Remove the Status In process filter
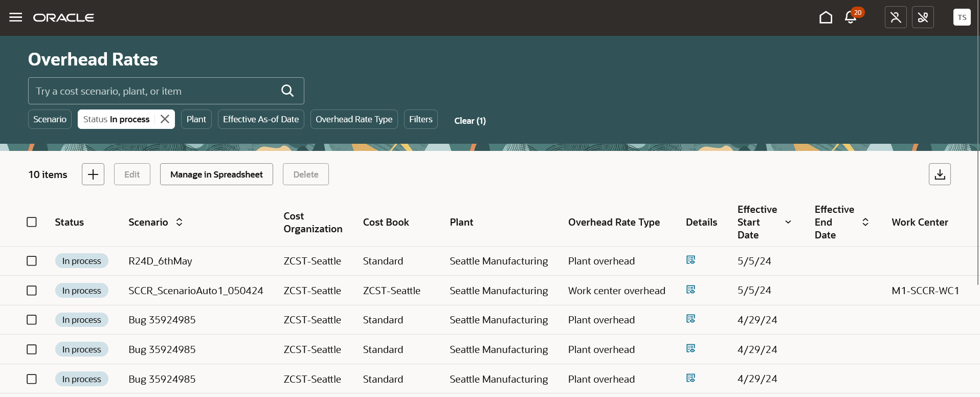The image size is (980, 397). pos(165,119)
